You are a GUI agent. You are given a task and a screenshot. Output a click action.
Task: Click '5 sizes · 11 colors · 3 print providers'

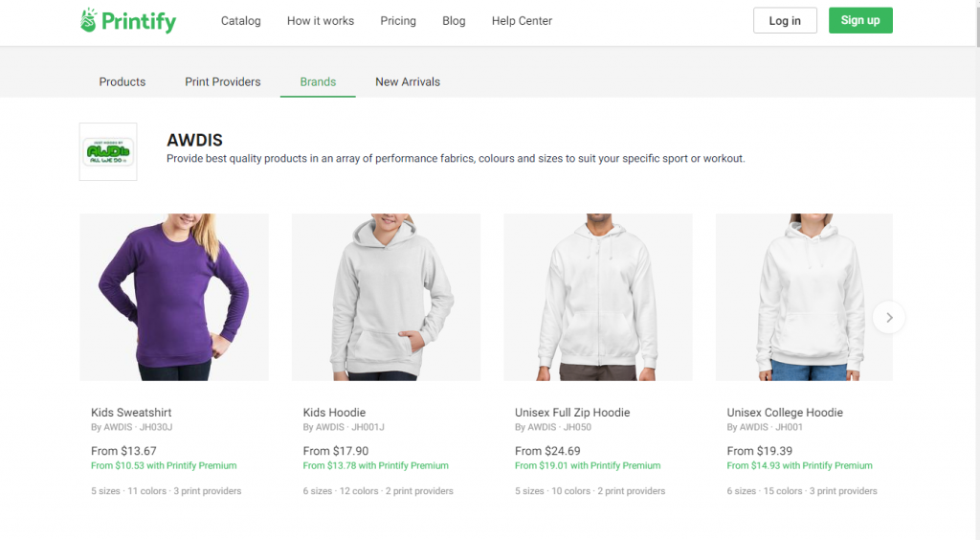[167, 491]
